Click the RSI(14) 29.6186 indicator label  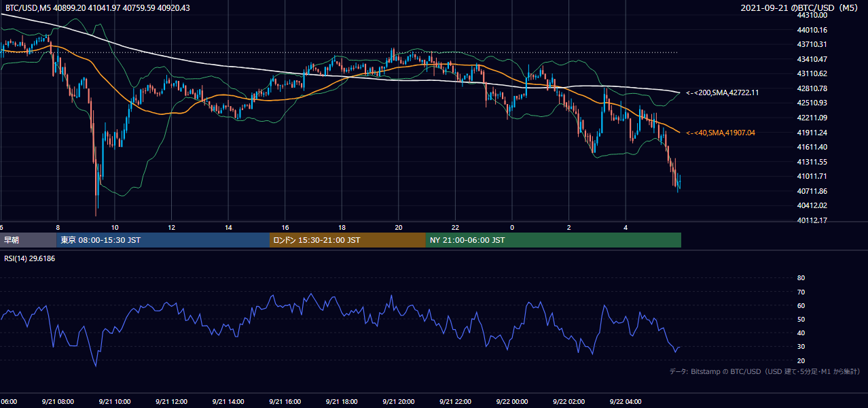[x=30, y=258]
